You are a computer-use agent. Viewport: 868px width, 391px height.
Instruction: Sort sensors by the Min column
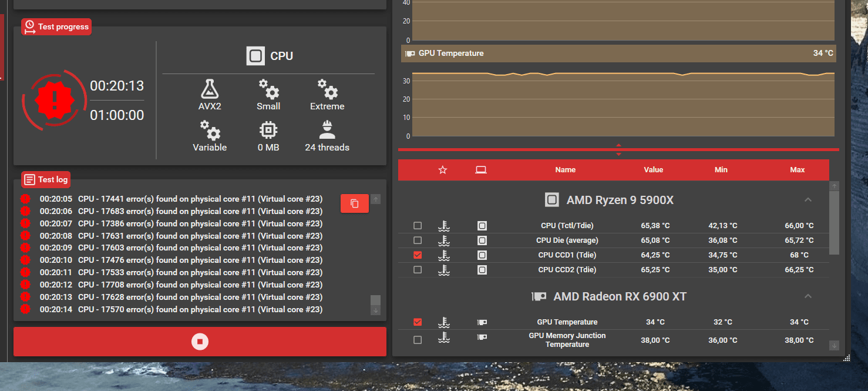point(721,170)
